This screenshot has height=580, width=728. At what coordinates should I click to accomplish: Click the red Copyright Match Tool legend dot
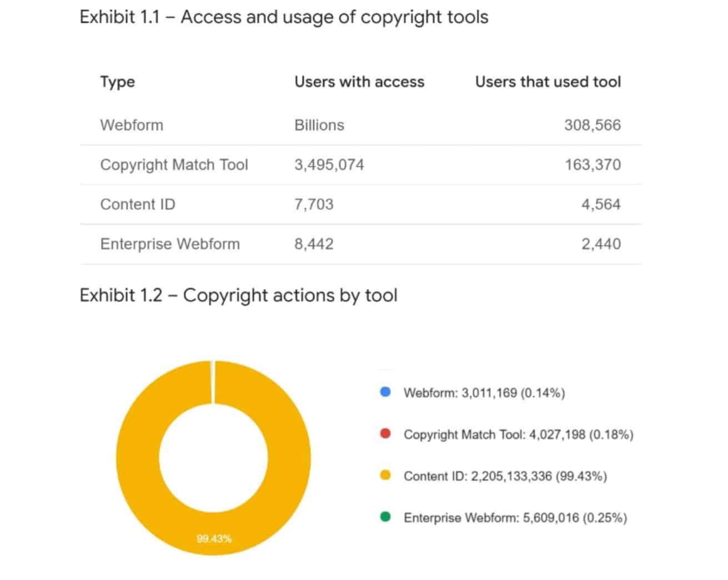(385, 433)
